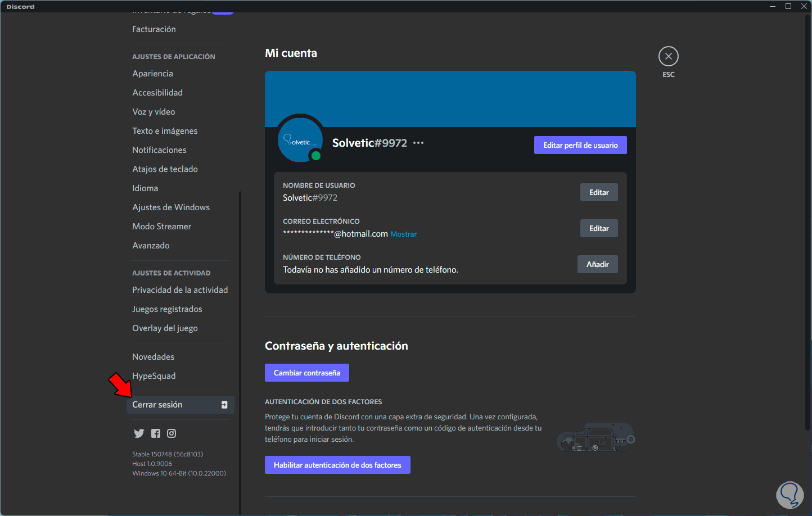The height and width of the screenshot is (516, 812).
Task: Click the Todavía no has añadido phone text
Action: pos(371,270)
